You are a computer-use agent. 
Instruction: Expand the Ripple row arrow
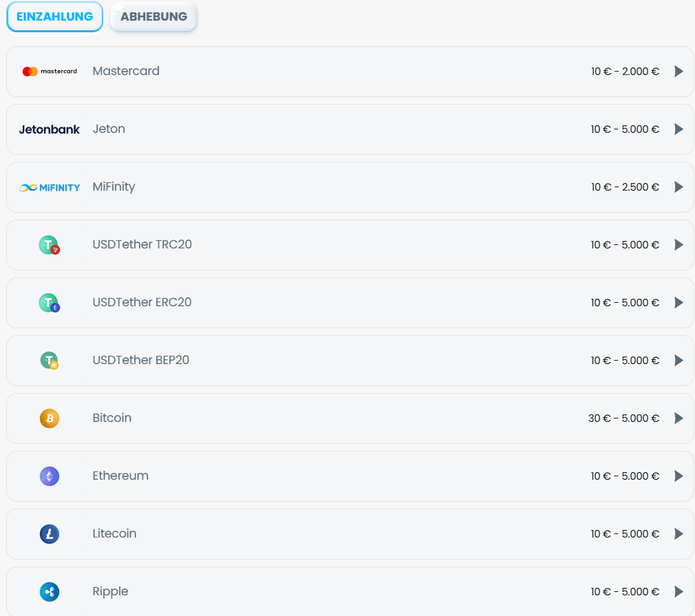[678, 592]
